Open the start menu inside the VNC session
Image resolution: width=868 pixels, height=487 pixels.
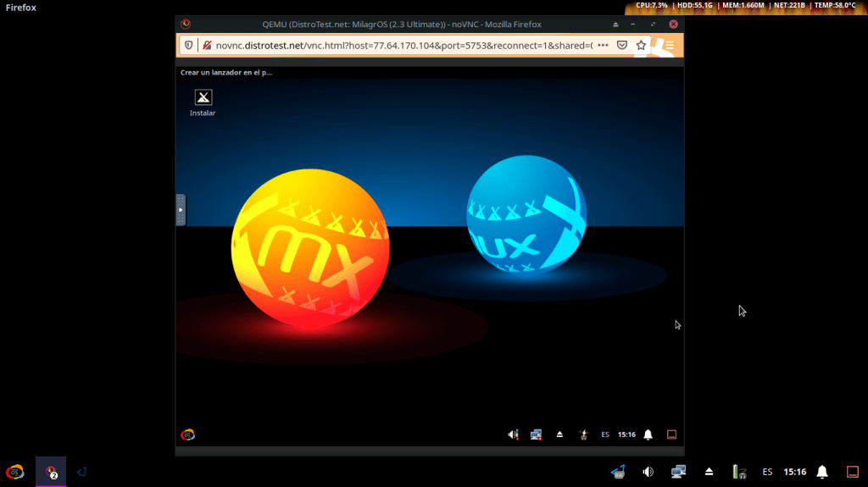click(x=188, y=434)
